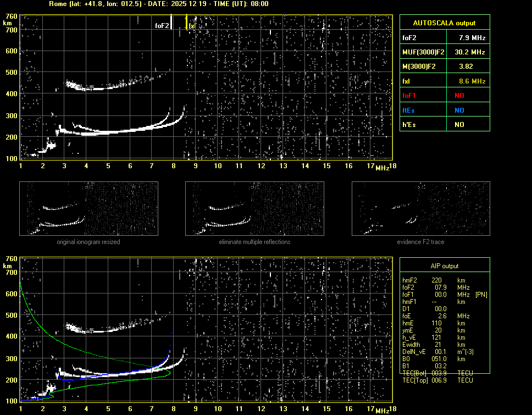Click the Rome date and time title
Screen dimensions: 532x415
158,4
